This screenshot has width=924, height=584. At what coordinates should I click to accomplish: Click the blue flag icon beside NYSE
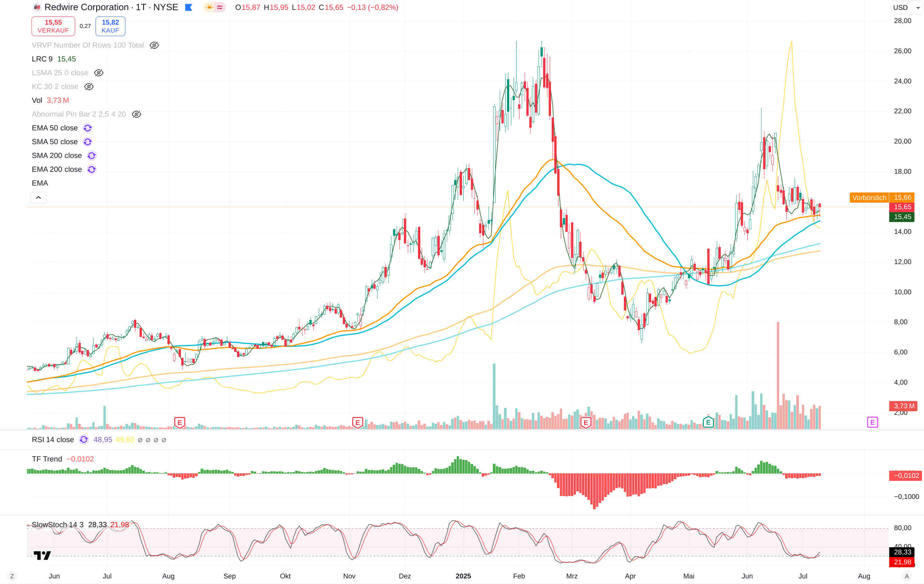(x=188, y=7)
